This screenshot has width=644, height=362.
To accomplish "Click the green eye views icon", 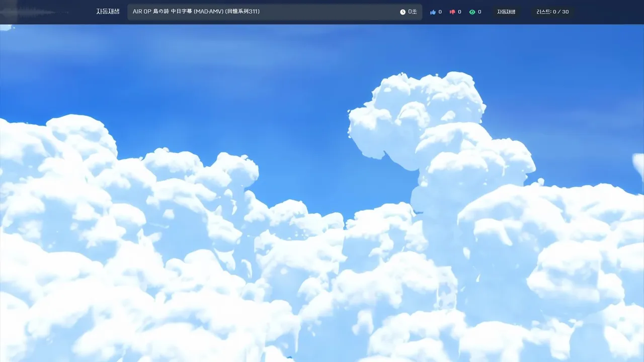I will (472, 12).
